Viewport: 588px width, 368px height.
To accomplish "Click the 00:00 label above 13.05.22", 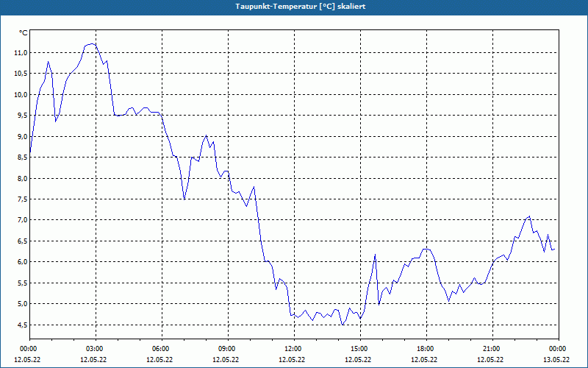I will tap(559, 349).
